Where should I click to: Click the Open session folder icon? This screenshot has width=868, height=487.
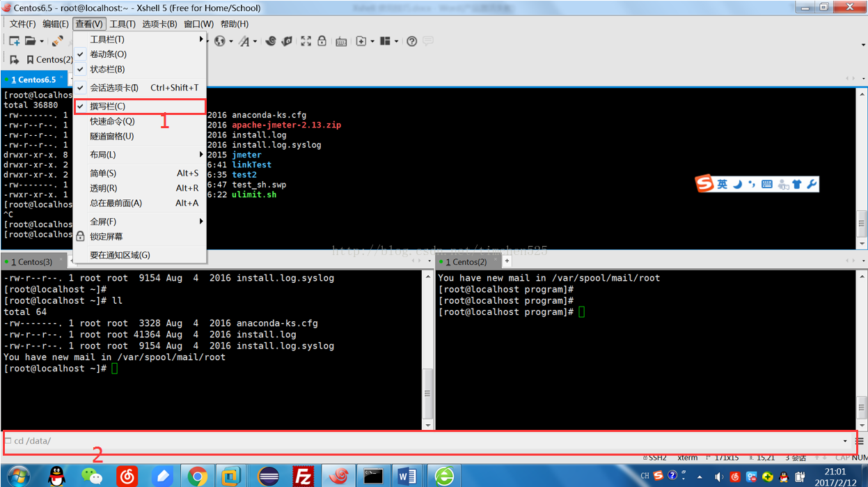(x=31, y=41)
